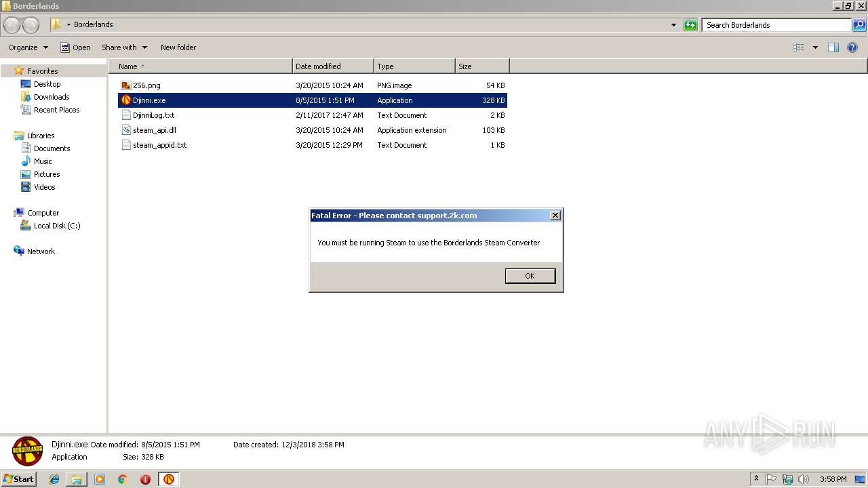
Task: Select the steam_api.dll file icon
Action: (x=126, y=130)
